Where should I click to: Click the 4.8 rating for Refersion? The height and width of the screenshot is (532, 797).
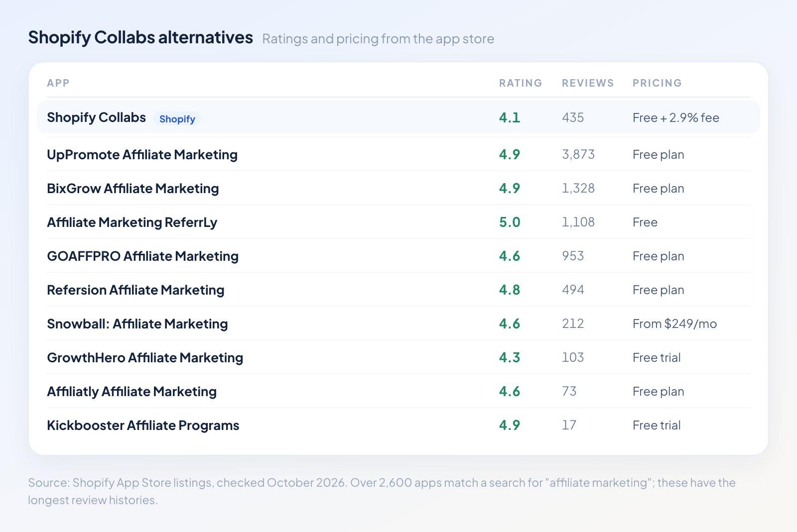tap(510, 290)
